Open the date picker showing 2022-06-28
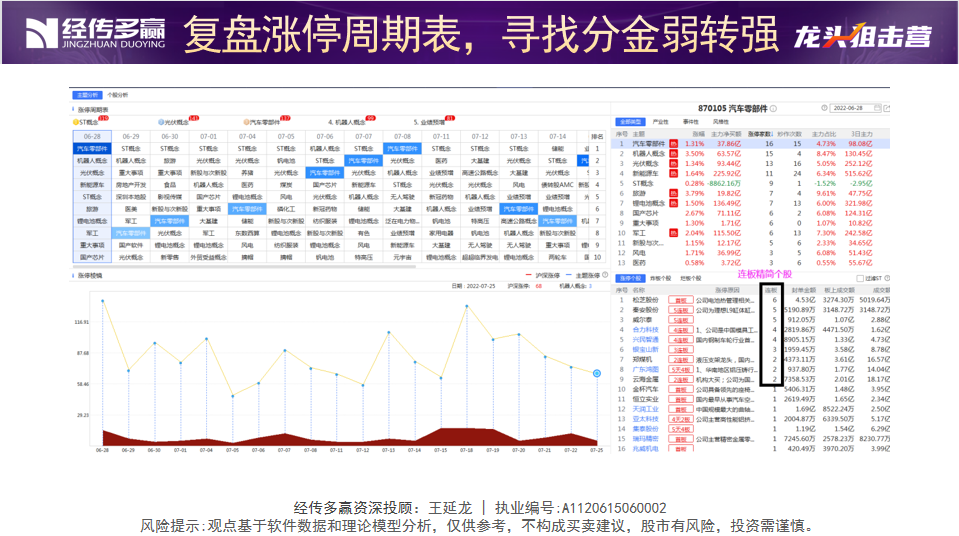The height and width of the screenshot is (536, 959). (x=856, y=108)
